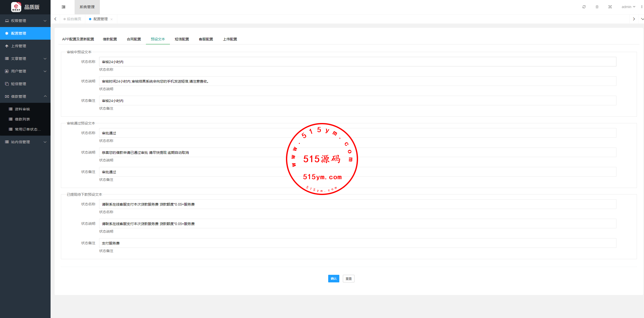
Task: Open the admin user dropdown
Action: coord(628,7)
